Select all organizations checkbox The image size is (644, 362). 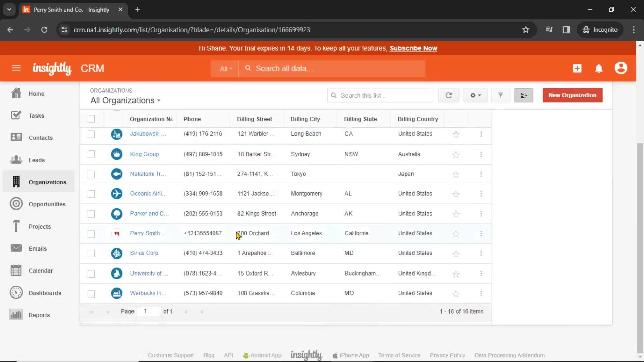click(x=91, y=119)
